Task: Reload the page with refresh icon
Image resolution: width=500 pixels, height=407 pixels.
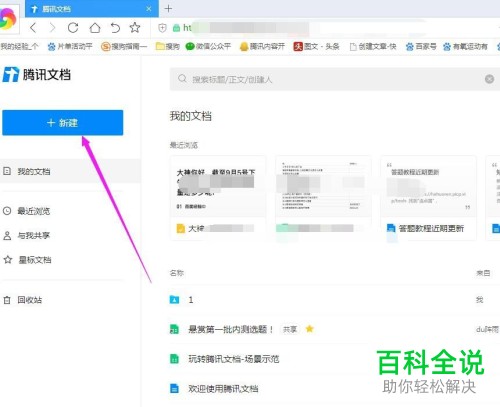Action: coord(73,28)
